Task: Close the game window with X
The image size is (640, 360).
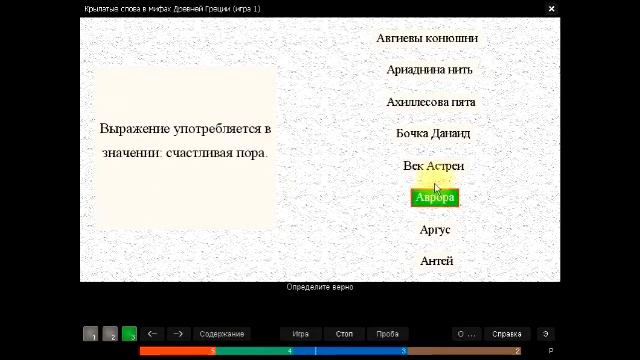Action: point(551,9)
